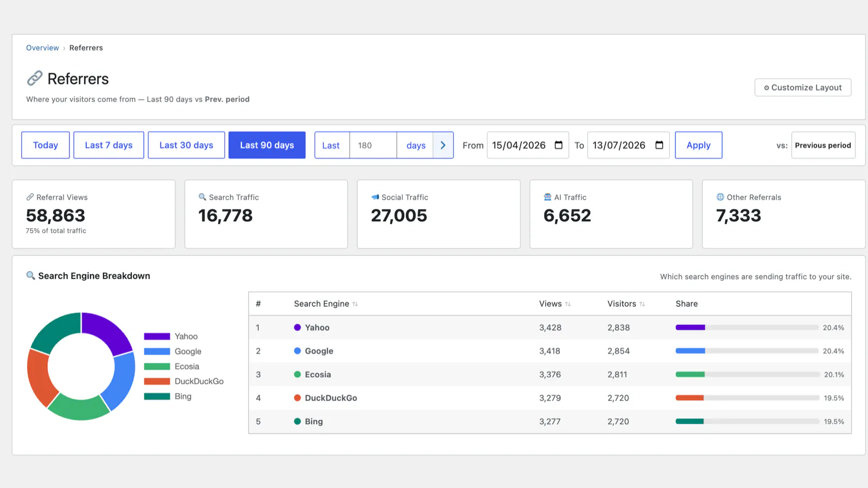Select the Last 30 days range
The width and height of the screenshot is (868, 488).
(x=186, y=145)
